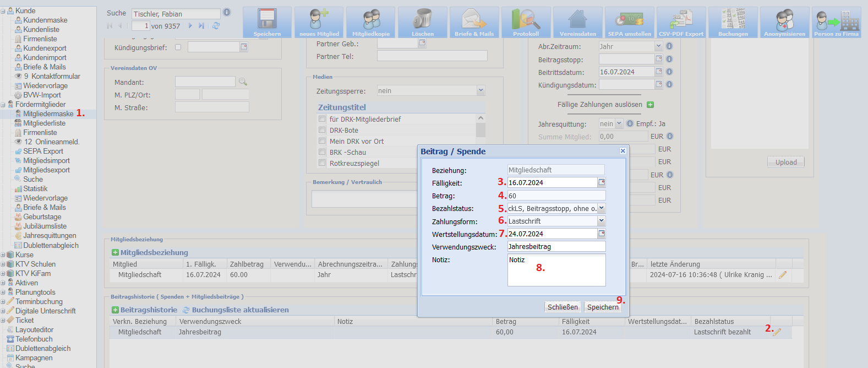This screenshot has height=368, width=868.
Task: Click the Mandant search magnifier icon
Action: point(243,82)
